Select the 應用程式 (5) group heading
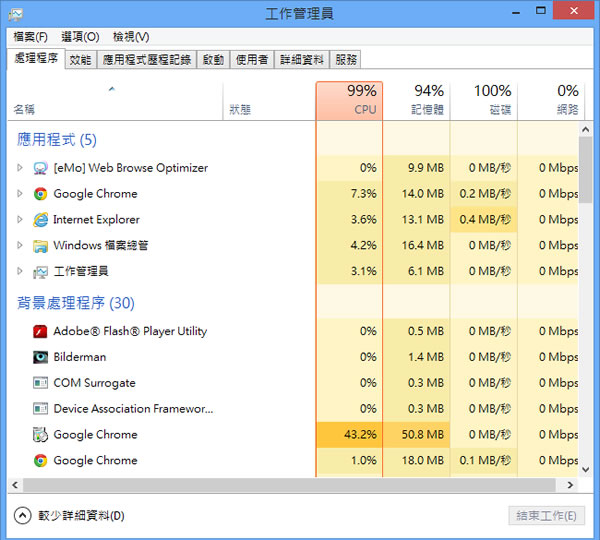 [57, 140]
